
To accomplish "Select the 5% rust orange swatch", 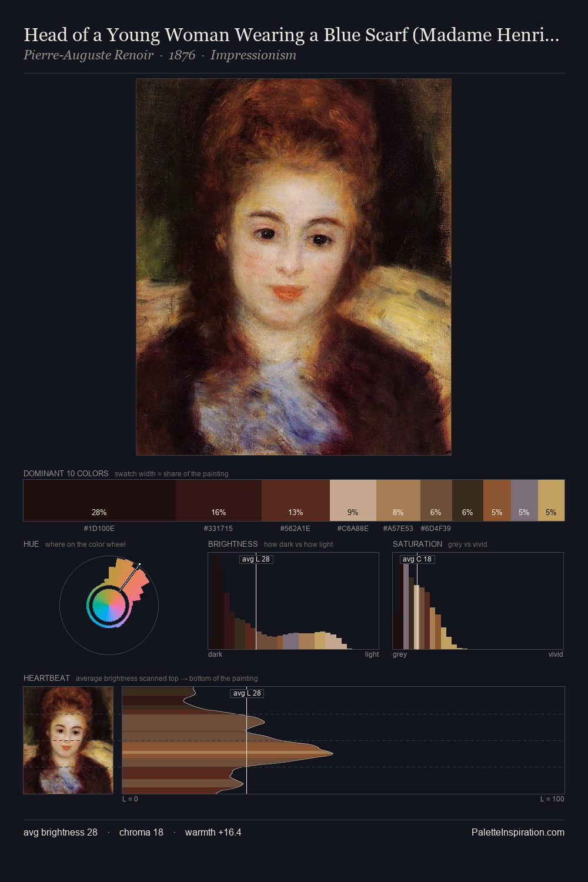I will (497, 500).
